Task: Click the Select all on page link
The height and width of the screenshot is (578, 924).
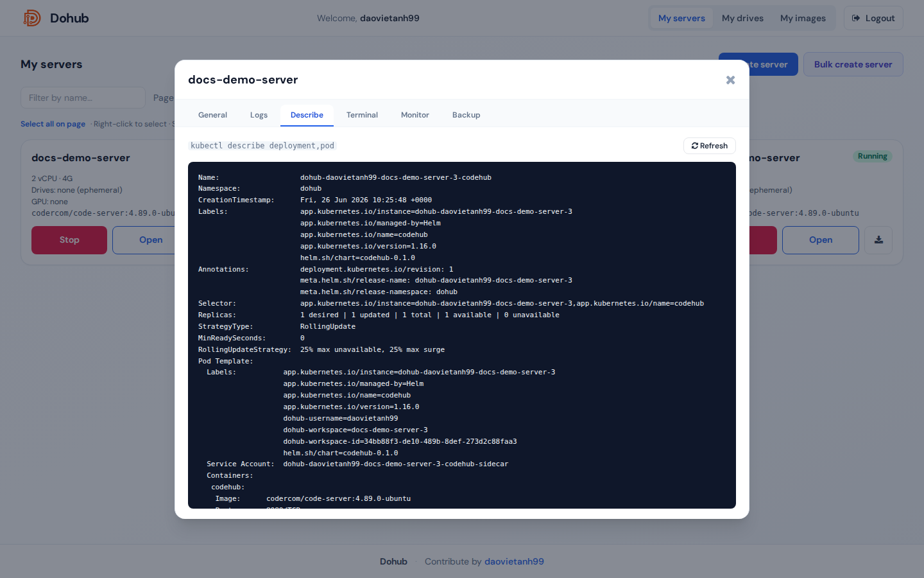Action: pyautogui.click(x=53, y=124)
